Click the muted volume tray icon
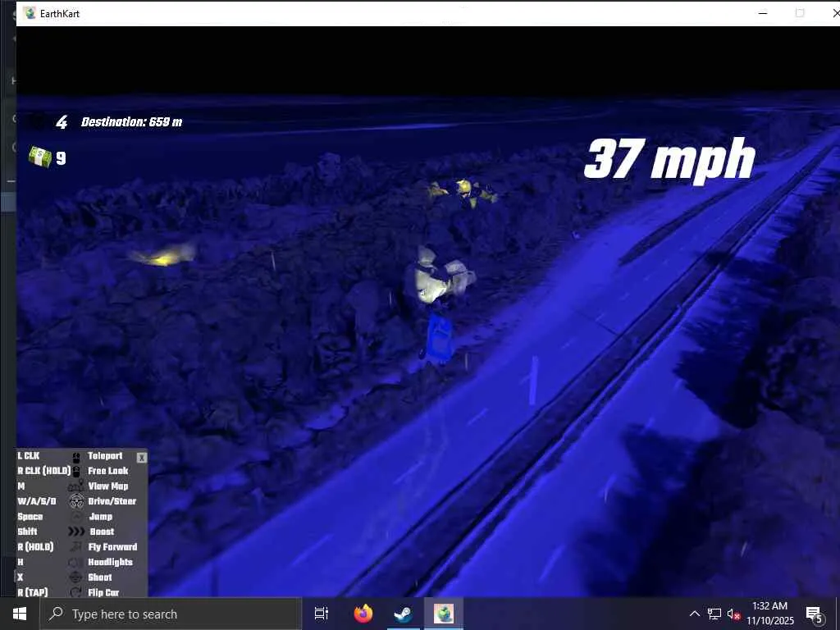840x630 pixels. click(x=734, y=614)
